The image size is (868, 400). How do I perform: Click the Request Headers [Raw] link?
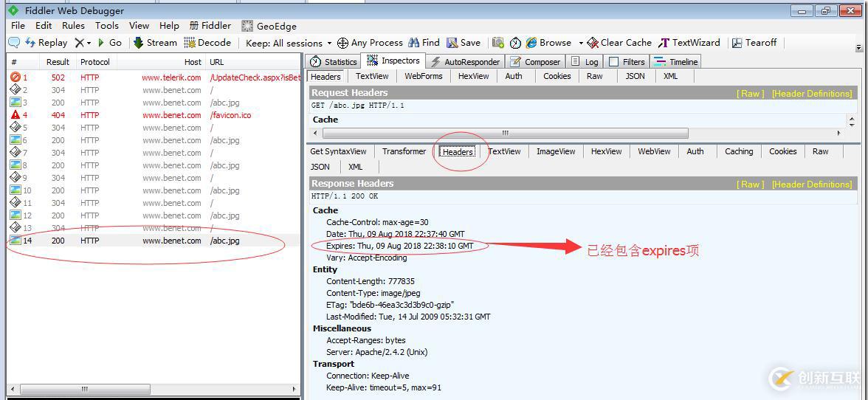click(x=750, y=94)
